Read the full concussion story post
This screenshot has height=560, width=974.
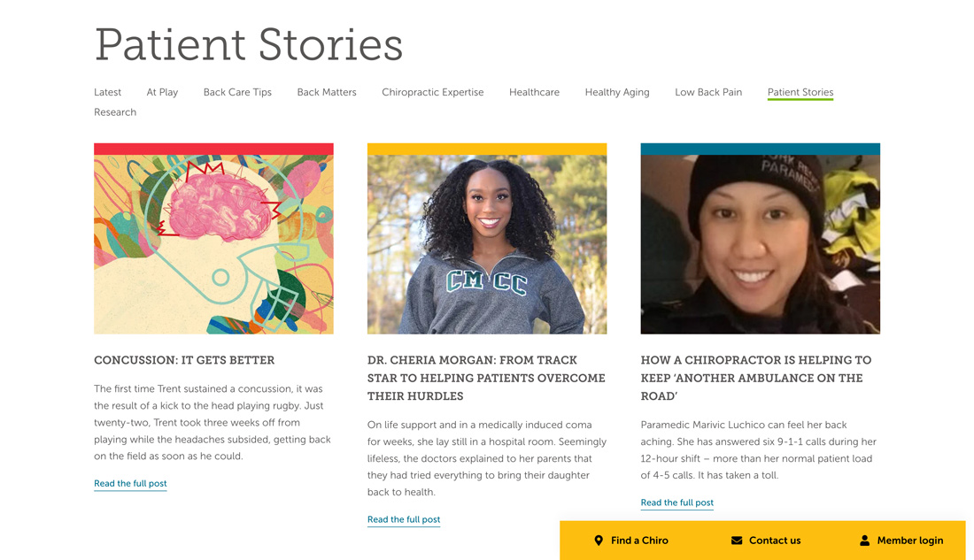tap(130, 483)
